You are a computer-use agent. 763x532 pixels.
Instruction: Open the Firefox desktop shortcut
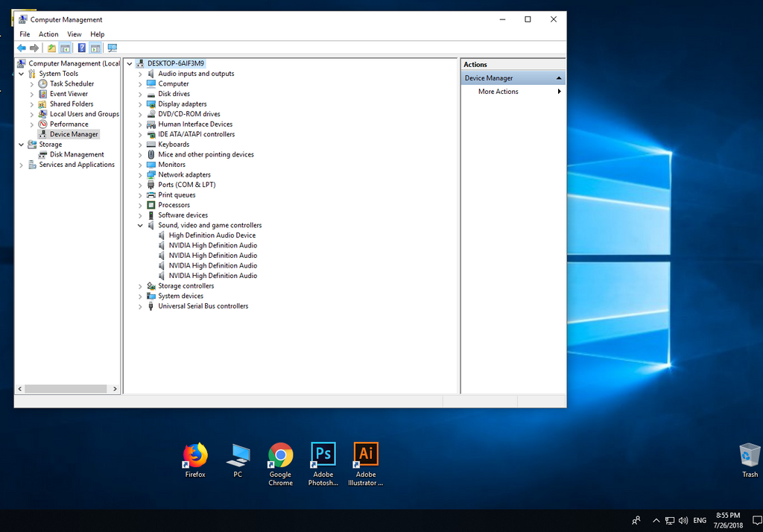[x=195, y=456]
